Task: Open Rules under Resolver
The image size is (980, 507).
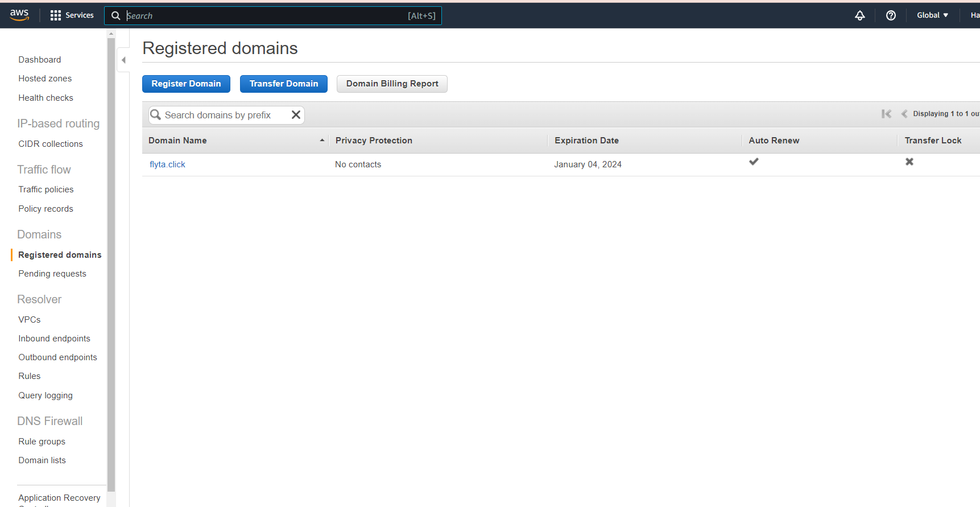Action: pyautogui.click(x=29, y=376)
